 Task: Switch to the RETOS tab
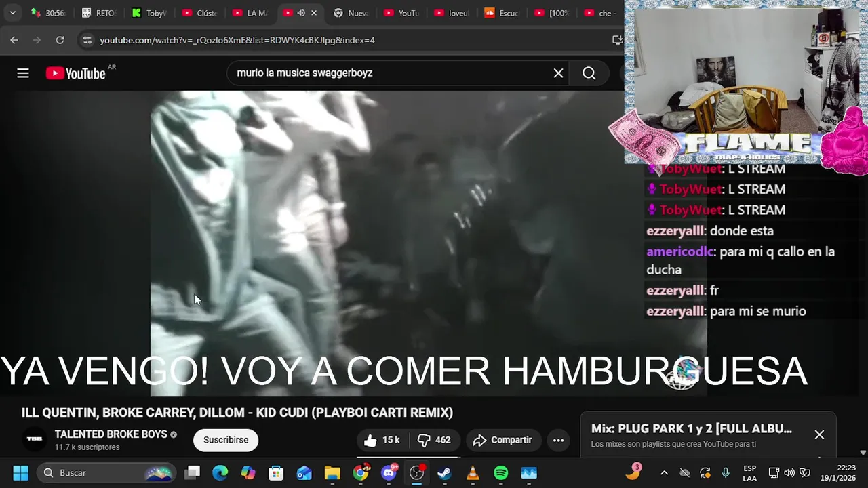tap(98, 13)
